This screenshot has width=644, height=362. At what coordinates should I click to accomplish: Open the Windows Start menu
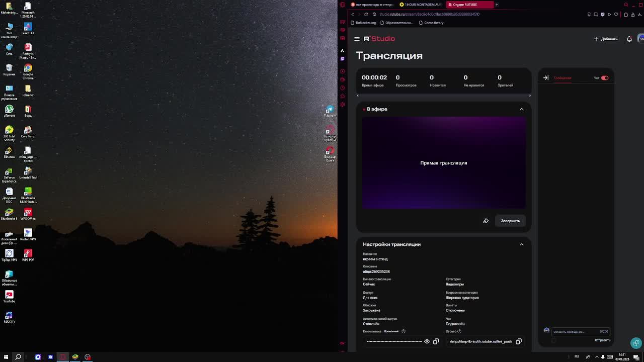6,357
